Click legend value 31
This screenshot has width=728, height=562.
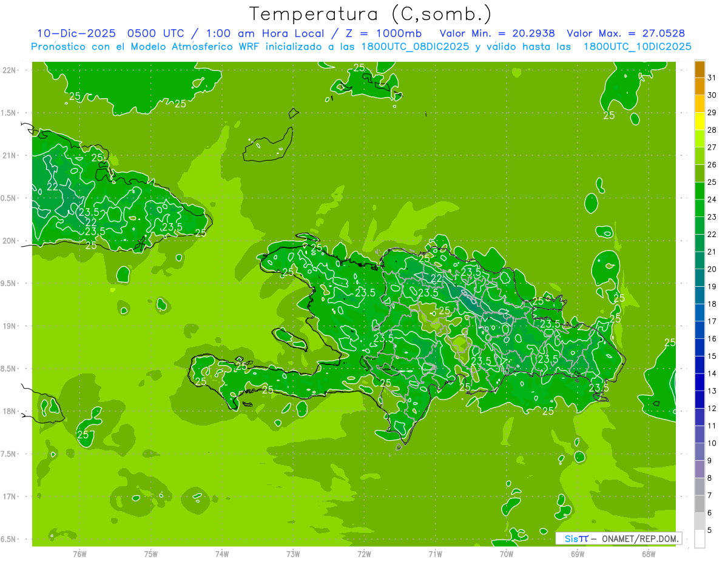click(712, 78)
